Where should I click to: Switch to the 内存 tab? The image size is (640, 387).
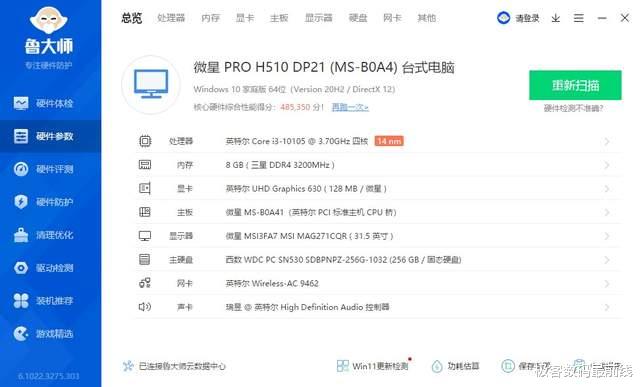tap(211, 18)
